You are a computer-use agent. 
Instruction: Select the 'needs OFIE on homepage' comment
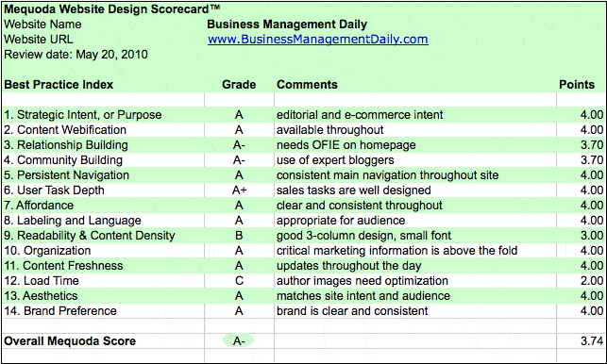346,145
